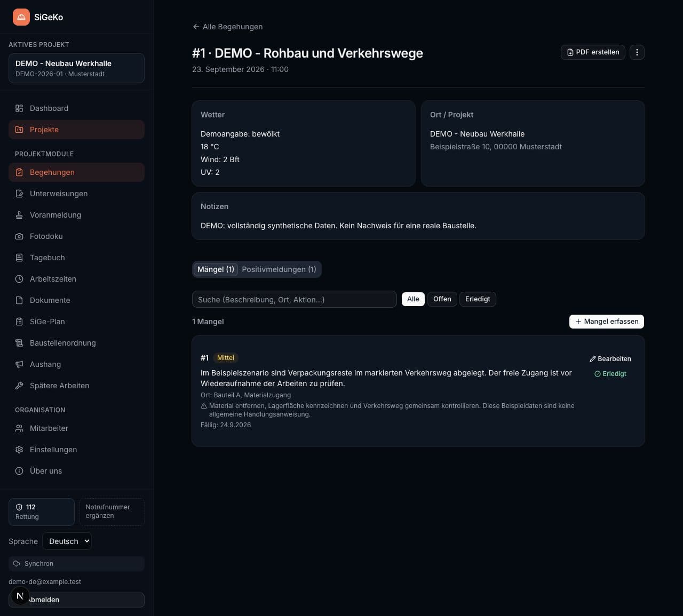Click the Fotodoku camera icon
Screen dimensions: 683x616
point(19,236)
